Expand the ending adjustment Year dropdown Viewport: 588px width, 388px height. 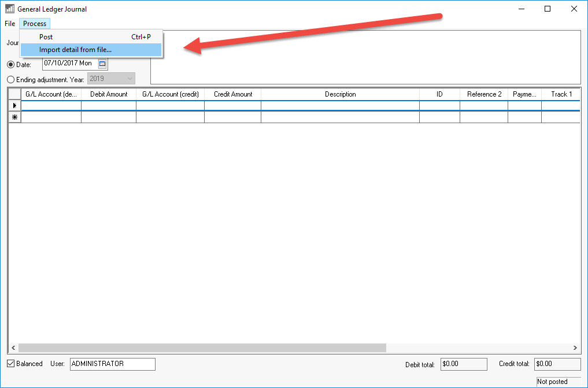click(130, 79)
